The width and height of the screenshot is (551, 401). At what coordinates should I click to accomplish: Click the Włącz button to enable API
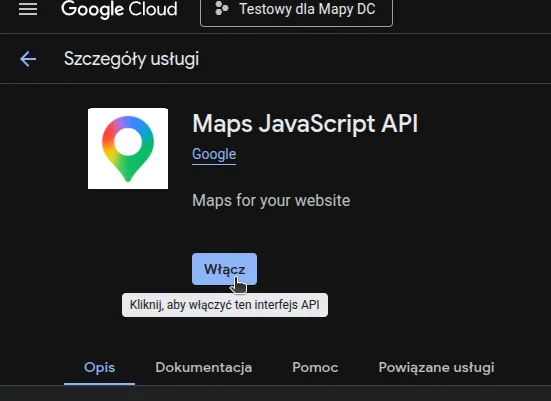(224, 269)
